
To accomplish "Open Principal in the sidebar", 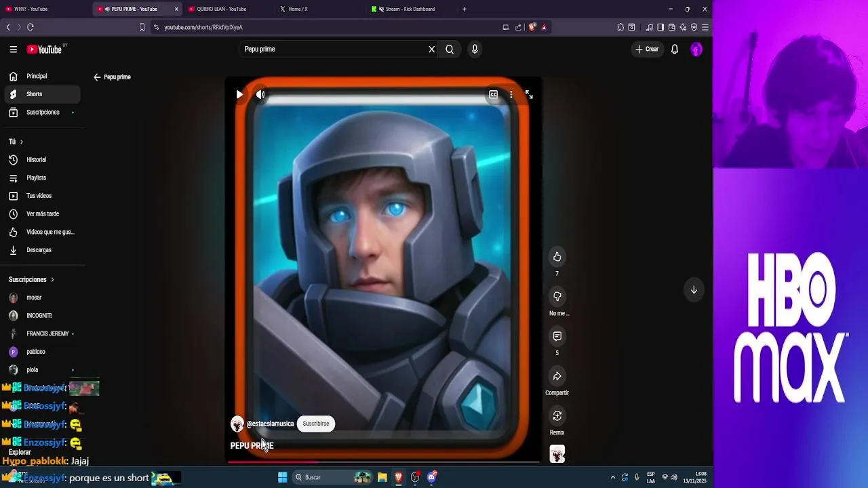I will [x=42, y=77].
